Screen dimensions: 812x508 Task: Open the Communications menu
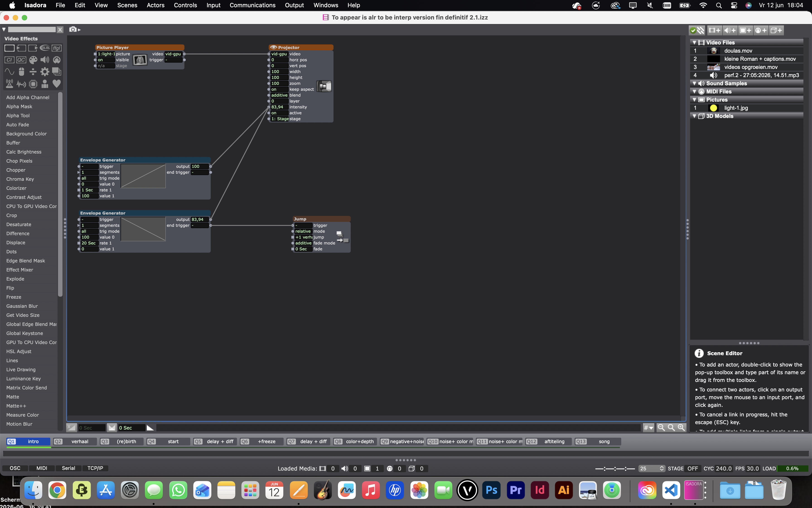(x=252, y=5)
